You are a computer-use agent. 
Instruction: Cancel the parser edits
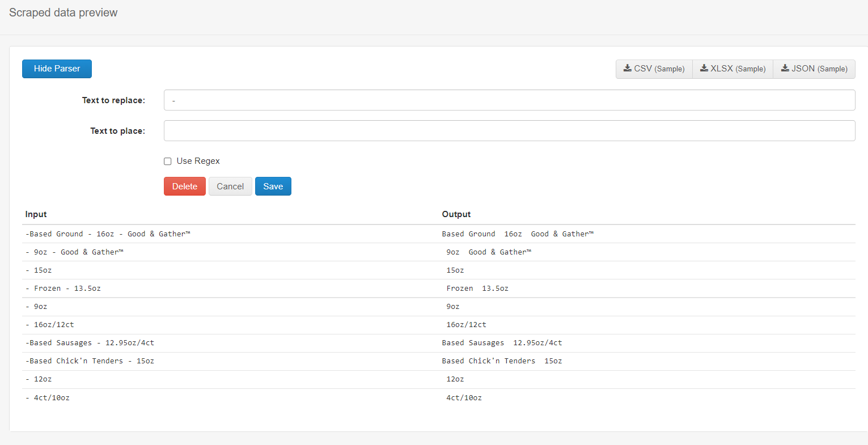coord(230,187)
